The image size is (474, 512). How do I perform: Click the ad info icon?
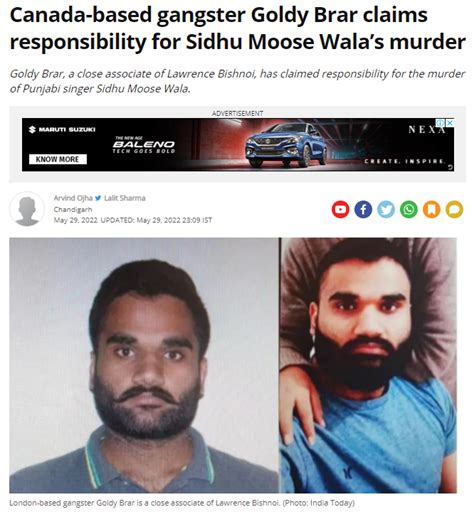click(x=441, y=123)
